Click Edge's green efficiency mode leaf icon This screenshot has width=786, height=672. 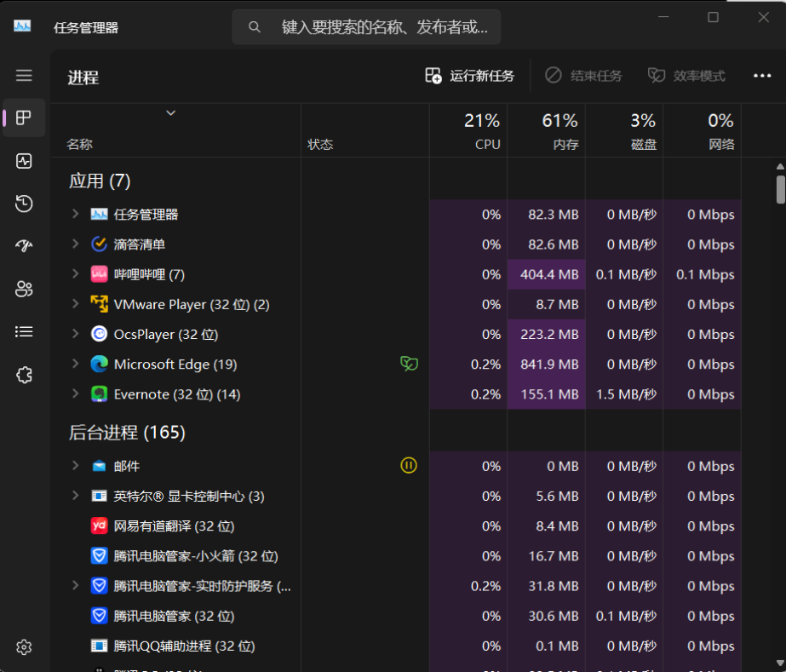(409, 364)
